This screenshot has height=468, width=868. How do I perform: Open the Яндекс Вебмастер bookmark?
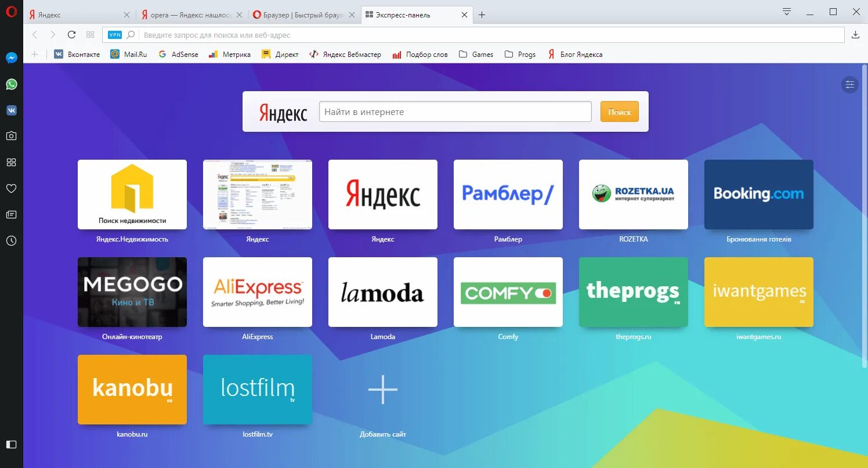345,54
